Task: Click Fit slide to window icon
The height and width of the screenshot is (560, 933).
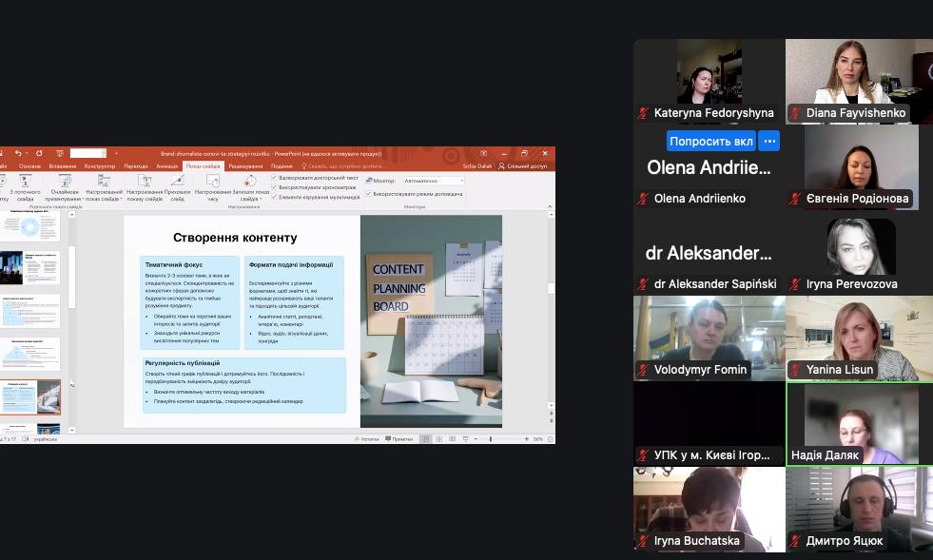Action: point(551,439)
